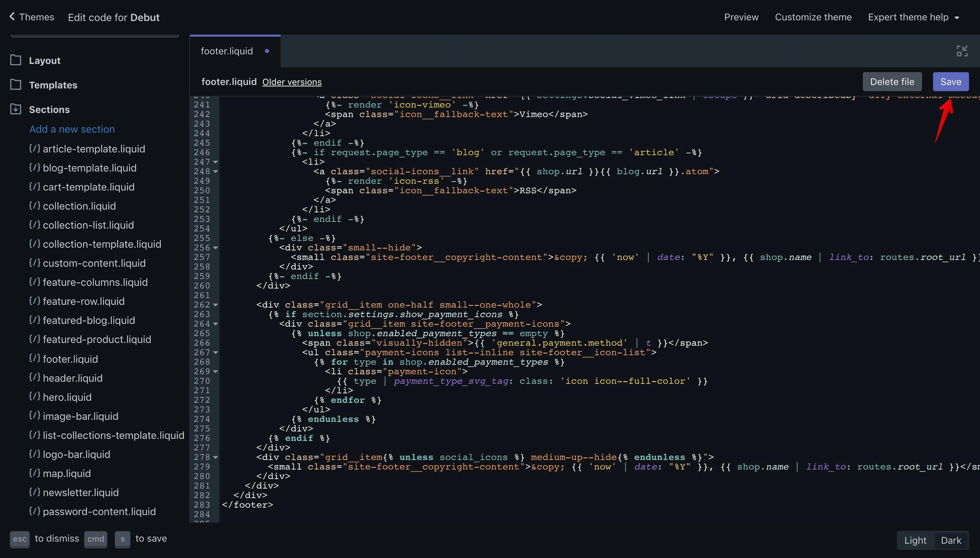Collapse the Sections folder

coord(49,109)
